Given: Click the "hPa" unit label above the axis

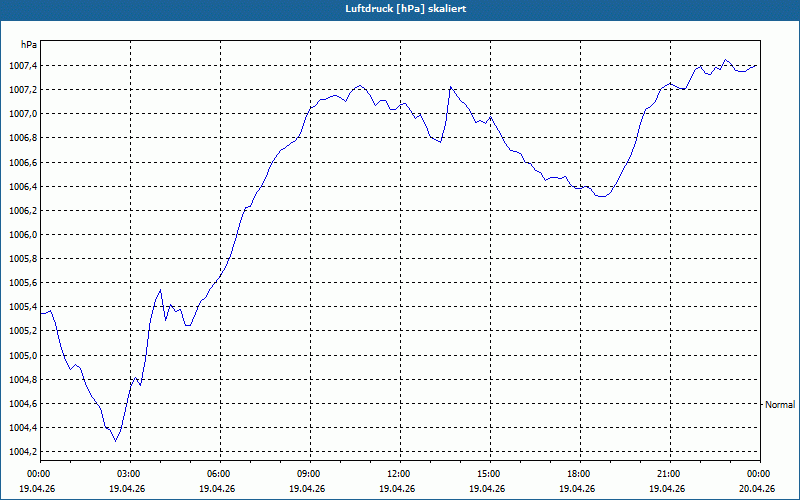Looking at the screenshot, I should [29, 45].
